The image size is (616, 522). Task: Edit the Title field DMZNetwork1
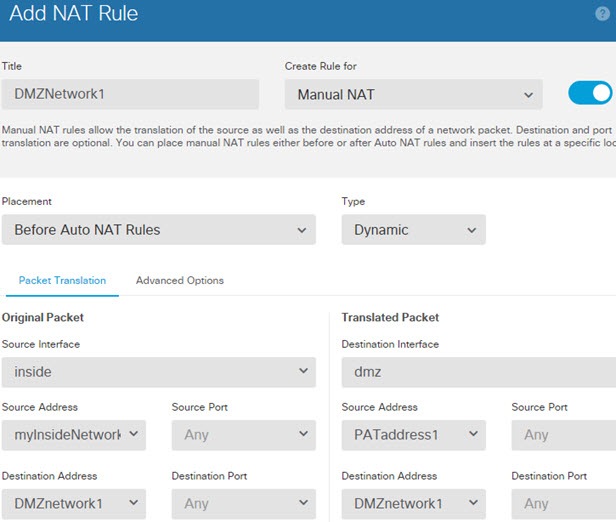(x=130, y=94)
